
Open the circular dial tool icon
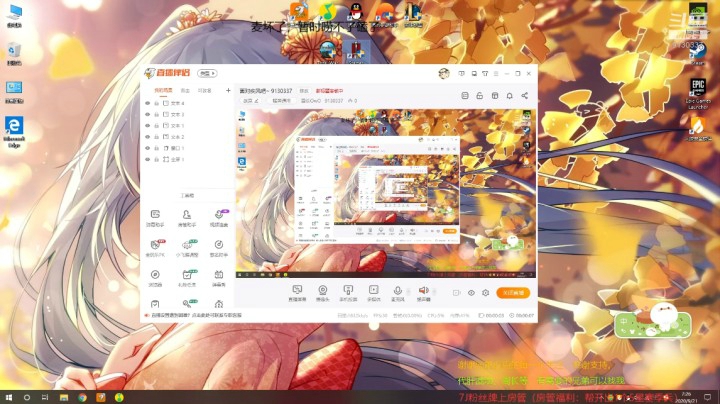[x=219, y=247]
